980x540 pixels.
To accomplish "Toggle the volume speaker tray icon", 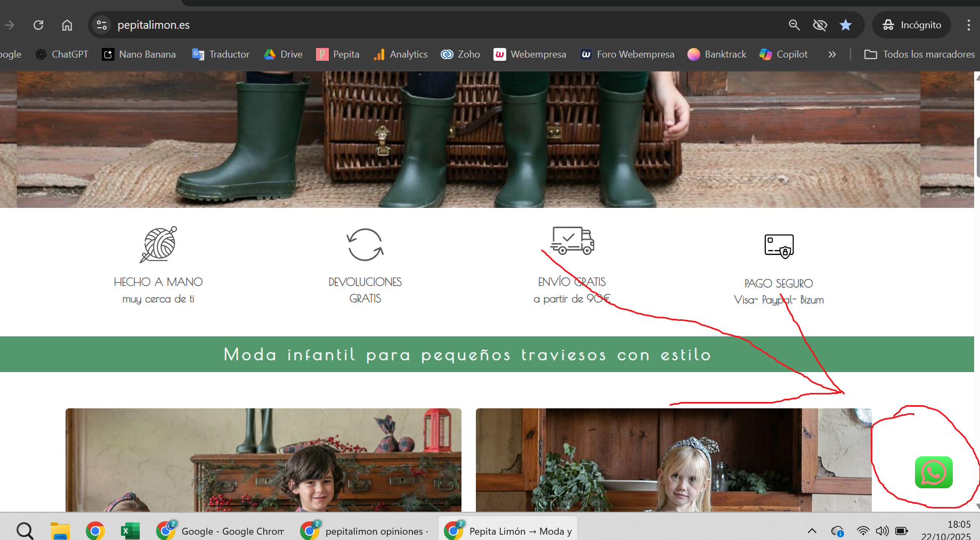I will (882, 531).
